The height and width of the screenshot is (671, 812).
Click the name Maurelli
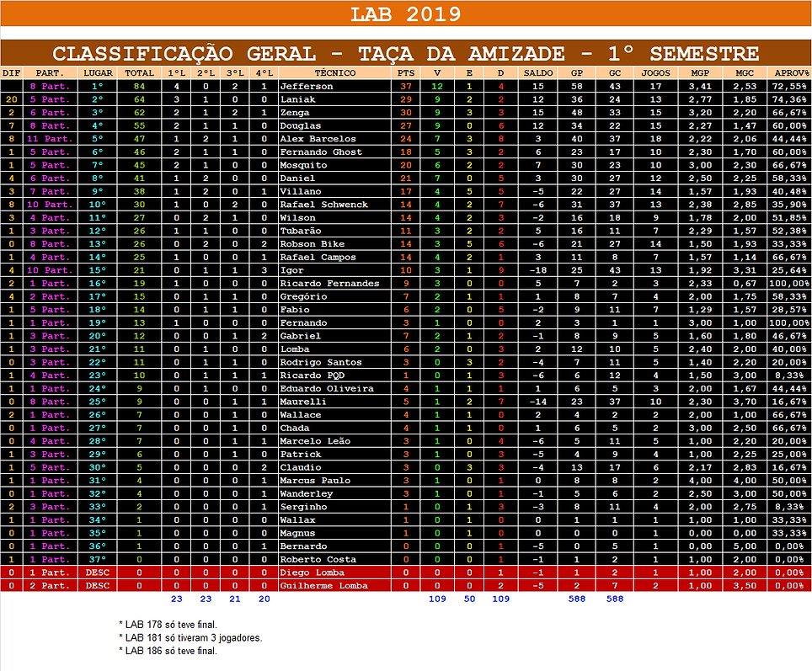point(303,402)
